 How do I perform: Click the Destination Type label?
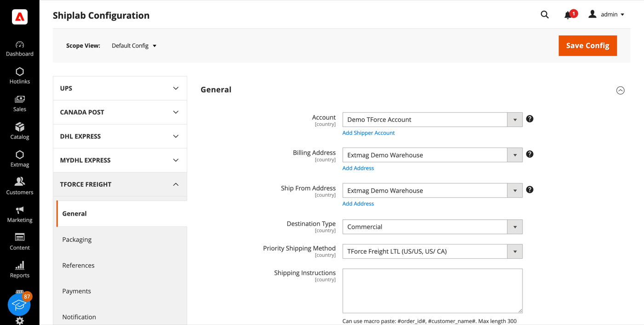(311, 223)
